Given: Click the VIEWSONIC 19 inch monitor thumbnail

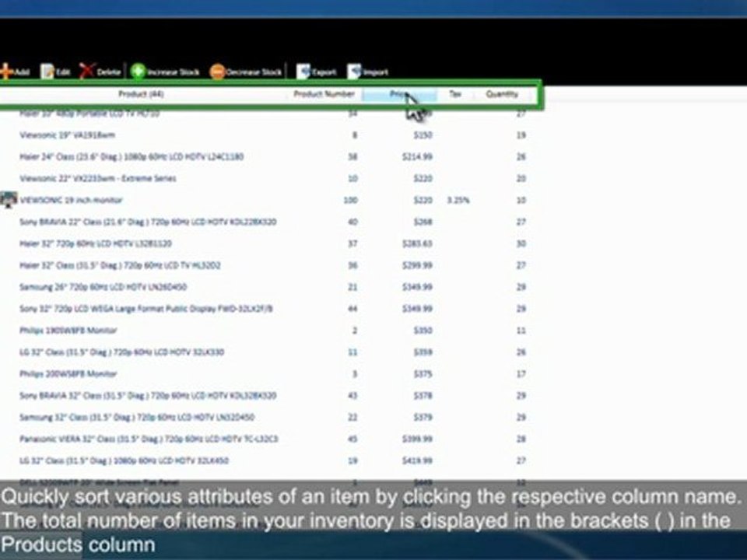Looking at the screenshot, I should point(9,200).
